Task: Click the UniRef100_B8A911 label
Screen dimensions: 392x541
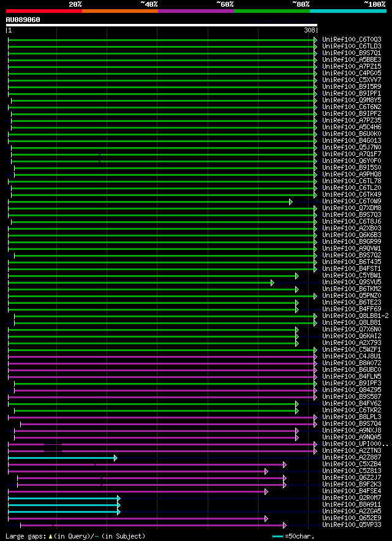Action: pyautogui.click(x=352, y=505)
